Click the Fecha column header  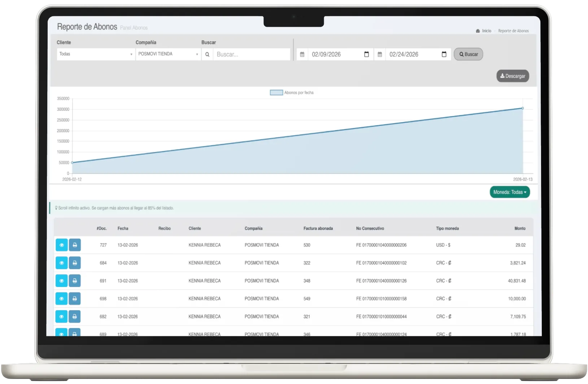[x=123, y=229]
